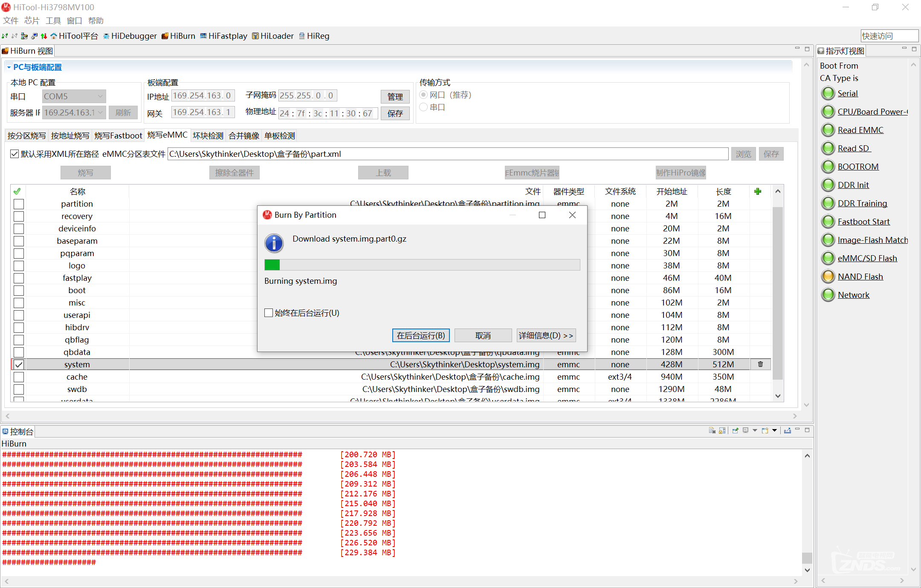
Task: Open the Read EMMC link
Action: (860, 130)
